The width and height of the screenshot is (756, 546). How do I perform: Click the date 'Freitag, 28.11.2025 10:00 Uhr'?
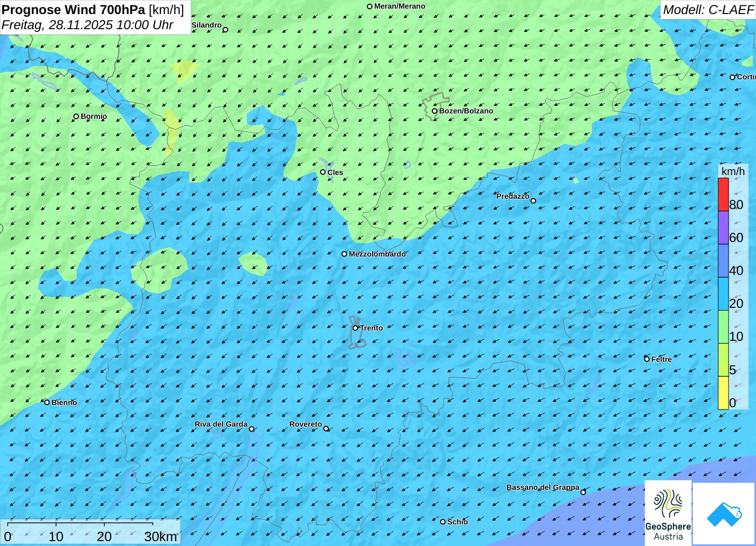click(87, 25)
